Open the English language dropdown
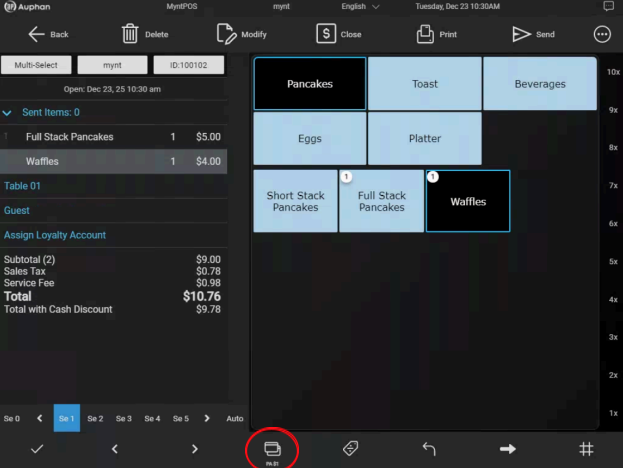The width and height of the screenshot is (623, 468). (x=360, y=6)
